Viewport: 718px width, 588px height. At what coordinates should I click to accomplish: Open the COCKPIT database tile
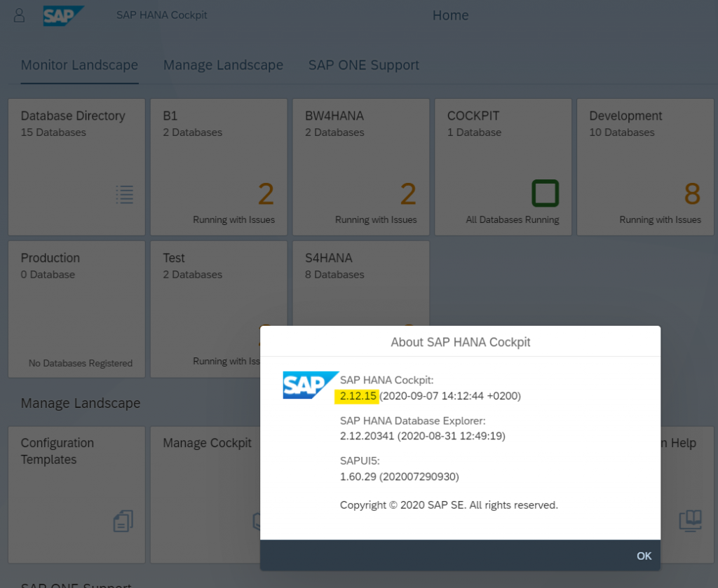point(503,167)
